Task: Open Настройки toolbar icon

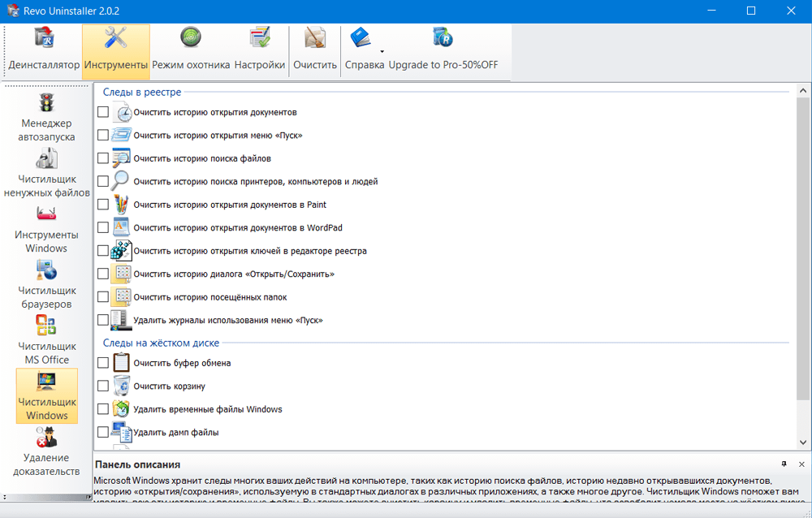Action: [260, 38]
